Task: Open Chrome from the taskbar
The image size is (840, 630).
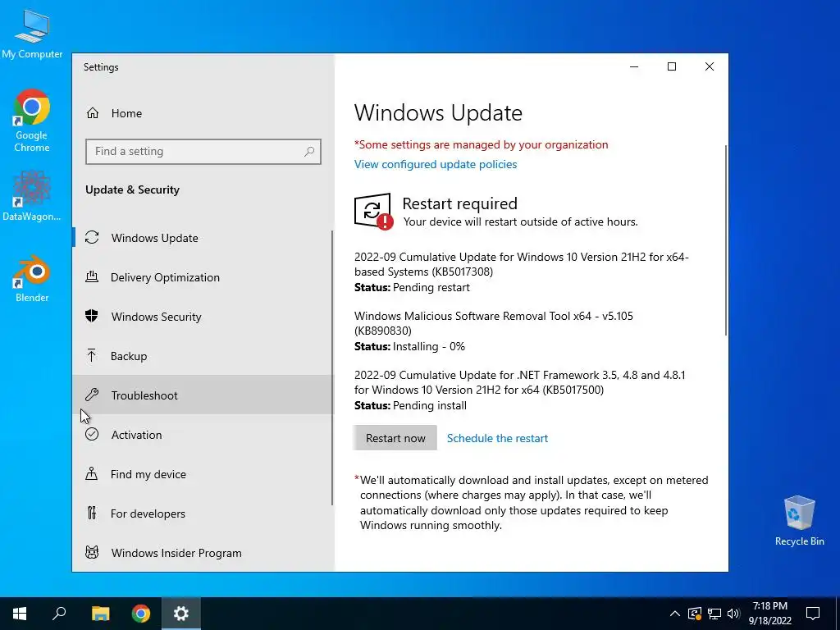Action: tap(141, 614)
